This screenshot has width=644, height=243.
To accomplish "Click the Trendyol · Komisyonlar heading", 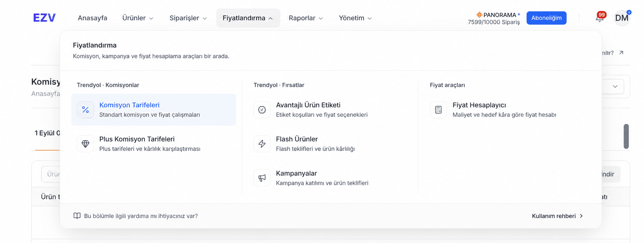I will tap(108, 85).
